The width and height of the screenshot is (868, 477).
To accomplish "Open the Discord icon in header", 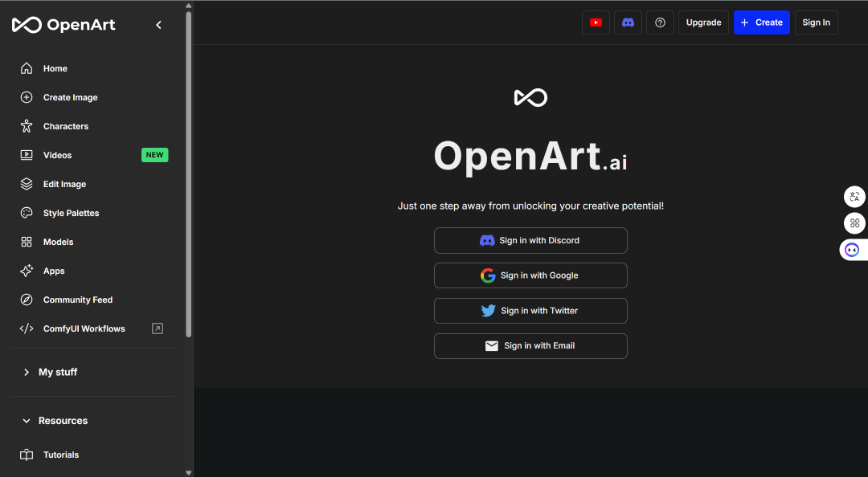I will (x=628, y=22).
